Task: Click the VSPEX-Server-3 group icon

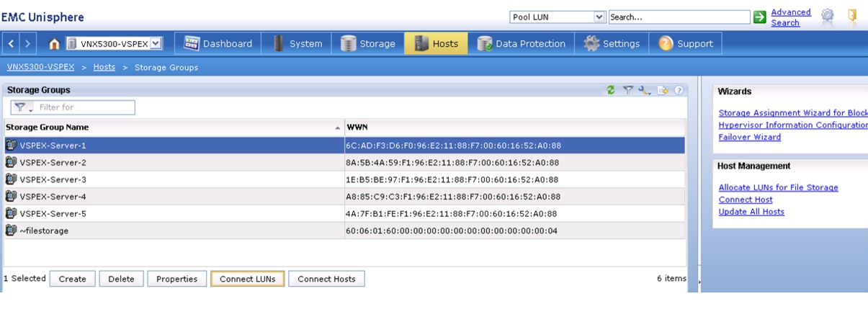Action: 12,179
